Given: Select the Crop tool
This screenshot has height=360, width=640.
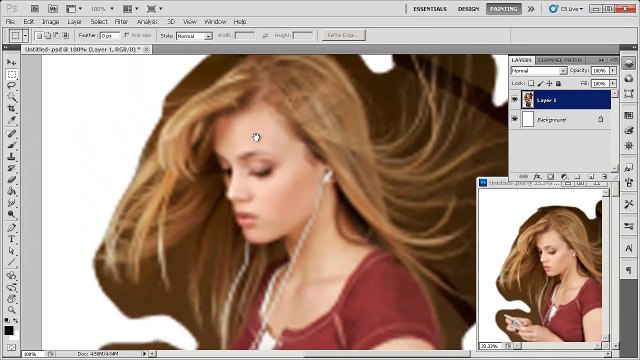Looking at the screenshot, I should tap(11, 108).
